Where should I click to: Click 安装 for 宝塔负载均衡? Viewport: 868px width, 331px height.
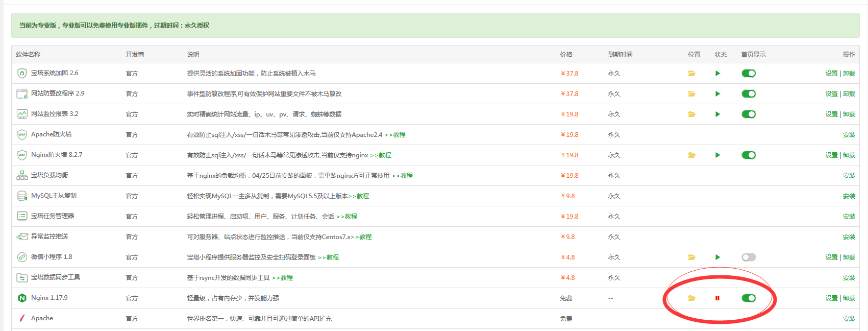[849, 176]
